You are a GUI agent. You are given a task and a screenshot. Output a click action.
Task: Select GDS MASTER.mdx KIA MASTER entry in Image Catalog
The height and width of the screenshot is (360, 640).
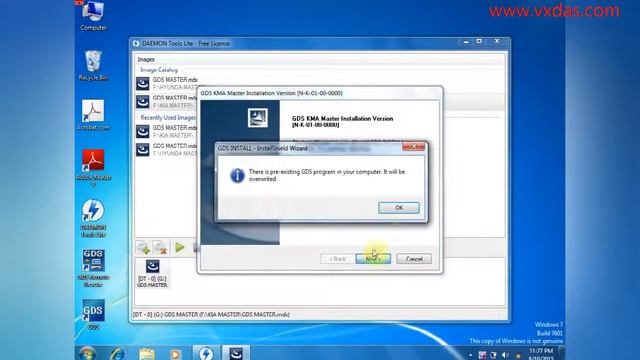click(x=167, y=102)
